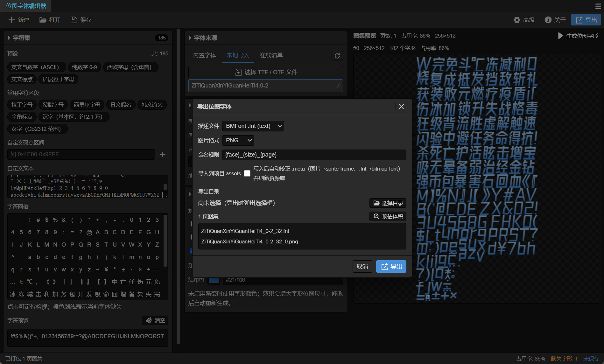604x364 pixels.
Task: Click the 保存 (save) toolbar button
Action: [81, 20]
